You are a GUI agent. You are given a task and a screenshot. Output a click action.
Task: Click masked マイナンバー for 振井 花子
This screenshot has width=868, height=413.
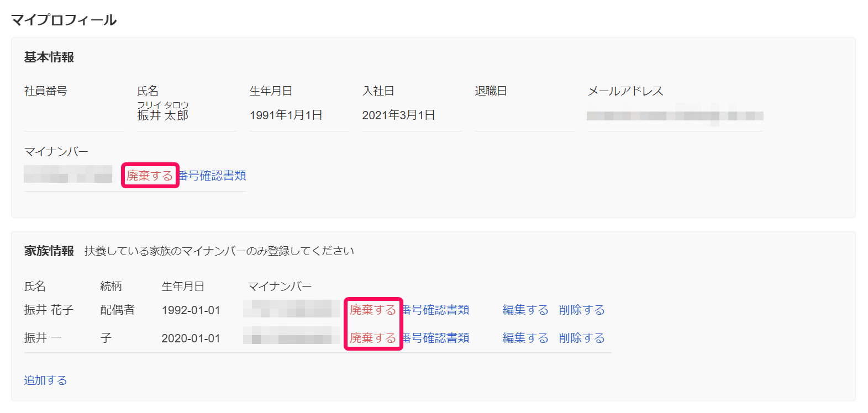291,309
